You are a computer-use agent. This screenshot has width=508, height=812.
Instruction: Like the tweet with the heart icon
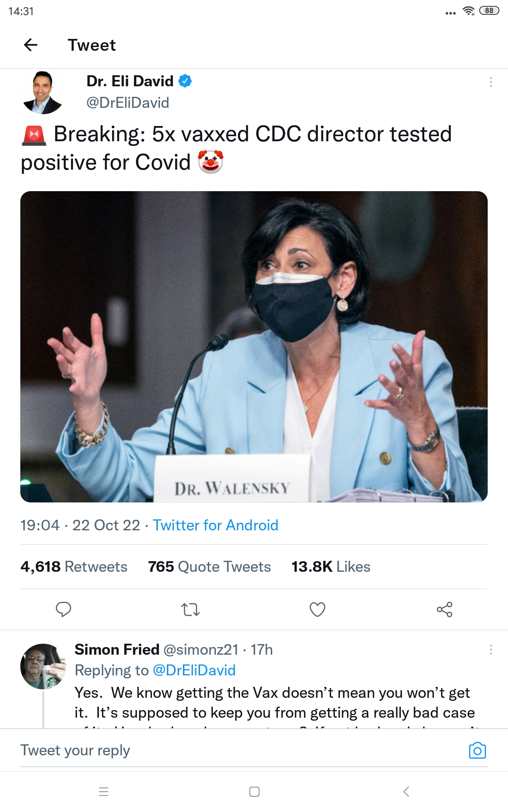317,609
